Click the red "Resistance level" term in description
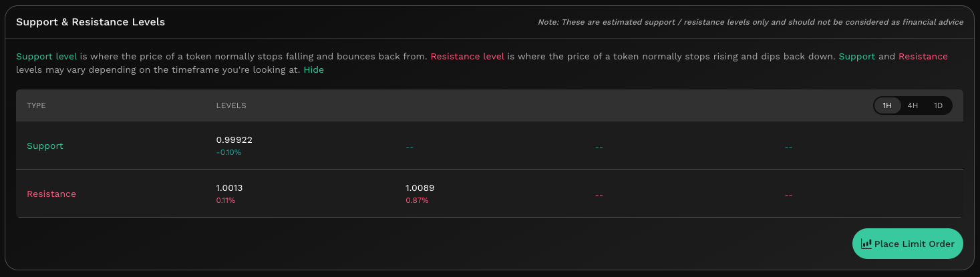980x277 pixels. pos(468,56)
